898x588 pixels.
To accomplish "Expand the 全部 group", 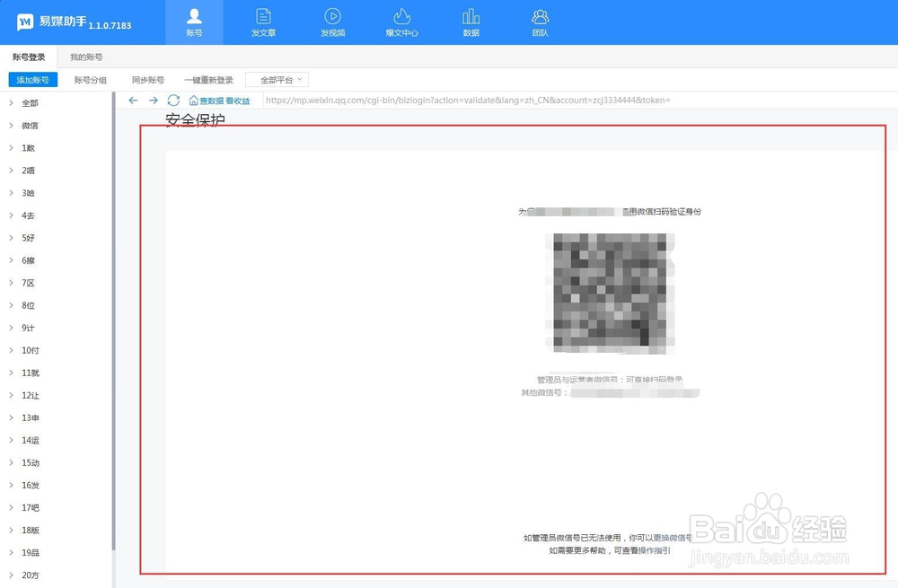I will pyautogui.click(x=11, y=103).
